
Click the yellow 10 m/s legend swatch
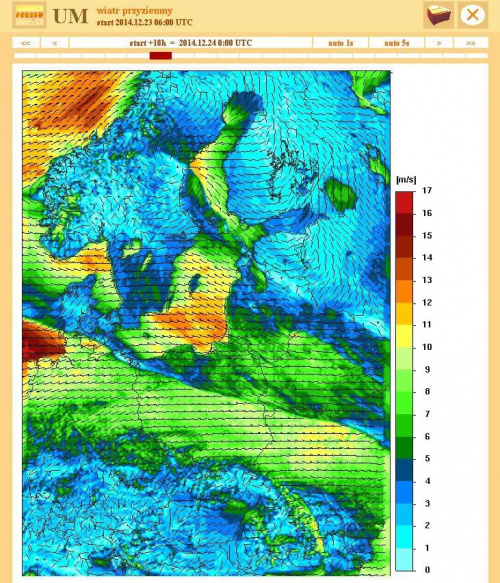404,336
